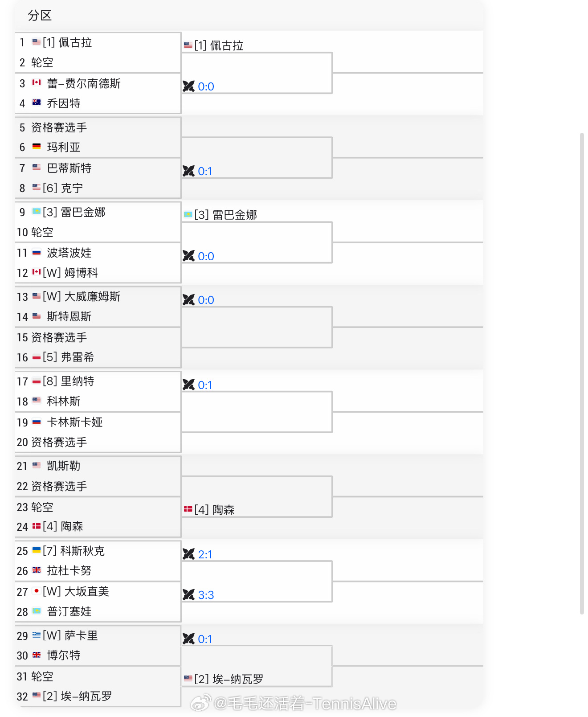Open the 3:3 head-to-head score link
This screenshot has height=717, width=588.
tap(206, 595)
